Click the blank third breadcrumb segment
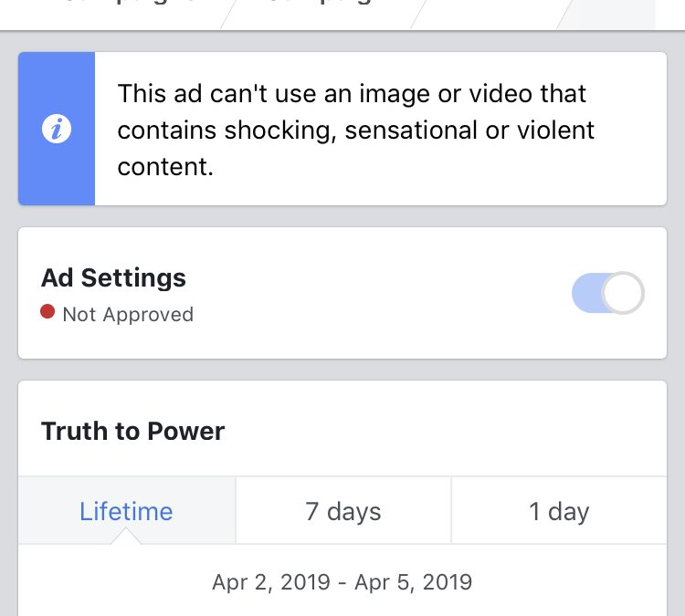This screenshot has width=685, height=616. click(493, 11)
